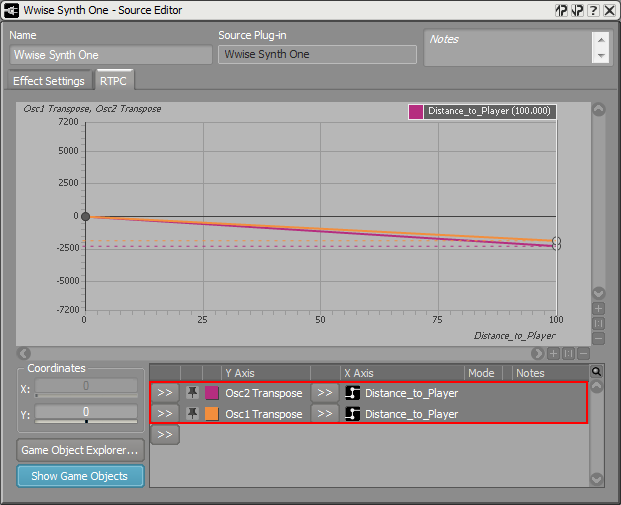
Task: Click the first title bar link icon
Action: [562, 10]
